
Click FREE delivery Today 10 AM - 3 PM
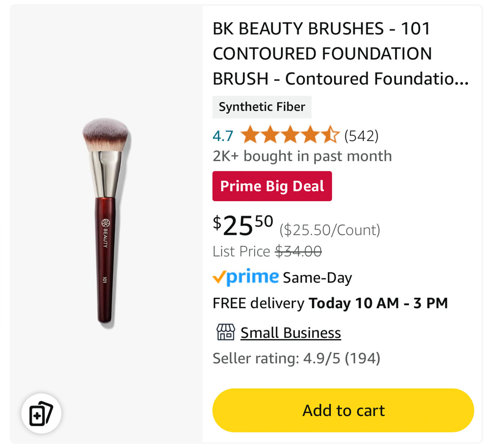330,303
